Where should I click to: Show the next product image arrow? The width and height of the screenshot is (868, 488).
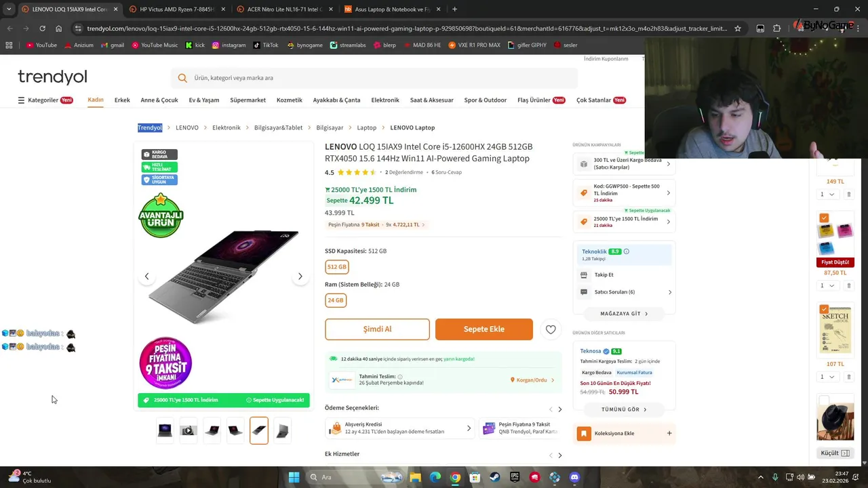click(x=300, y=277)
